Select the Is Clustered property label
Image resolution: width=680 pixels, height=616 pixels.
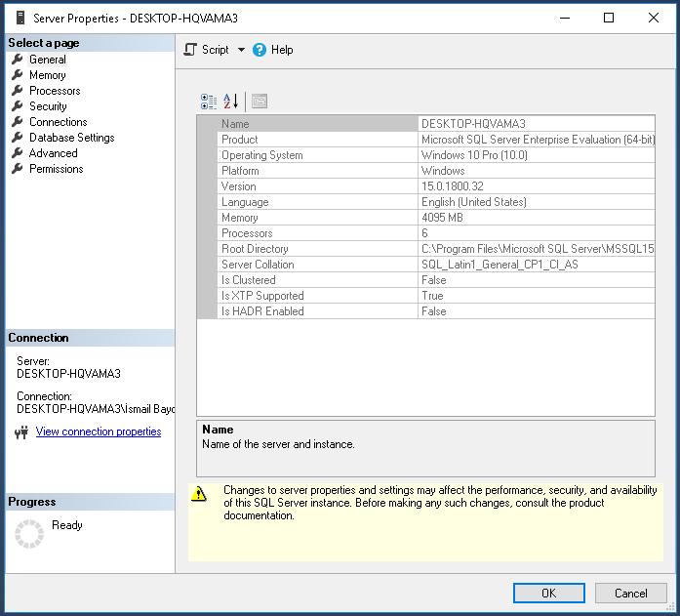[x=249, y=280]
